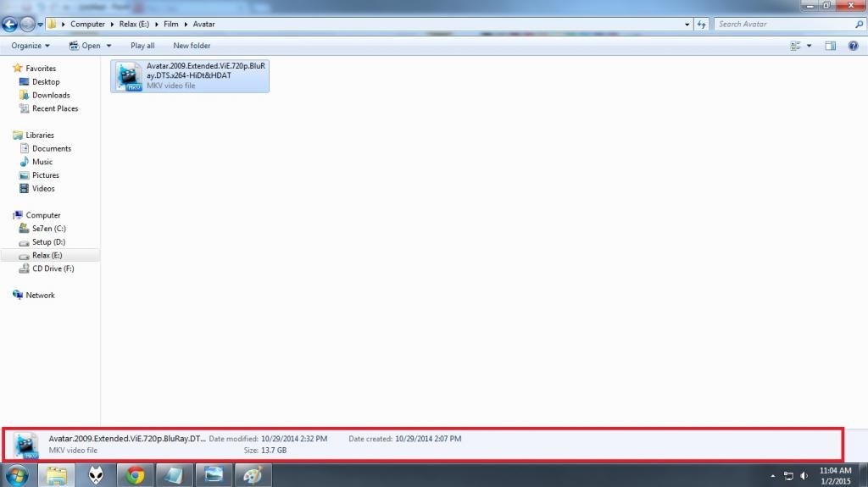Open the Videos library
Viewport: 868px width, 487px height.
pyautogui.click(x=43, y=189)
